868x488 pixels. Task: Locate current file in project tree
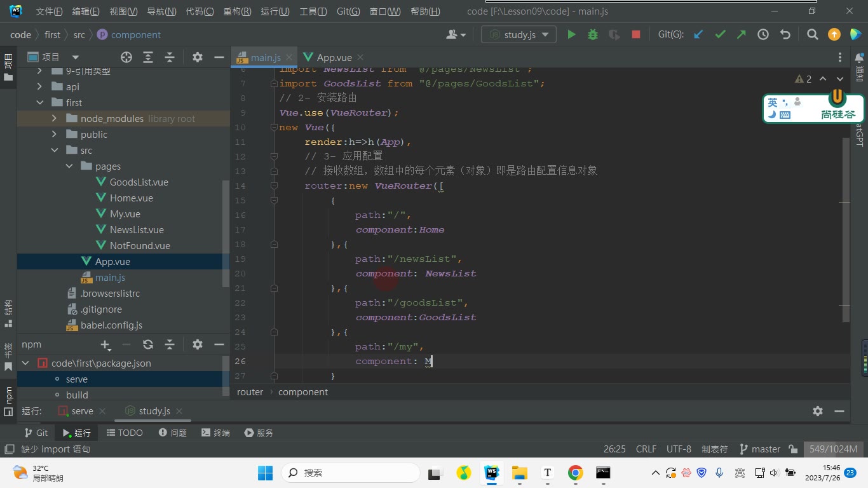(x=126, y=57)
